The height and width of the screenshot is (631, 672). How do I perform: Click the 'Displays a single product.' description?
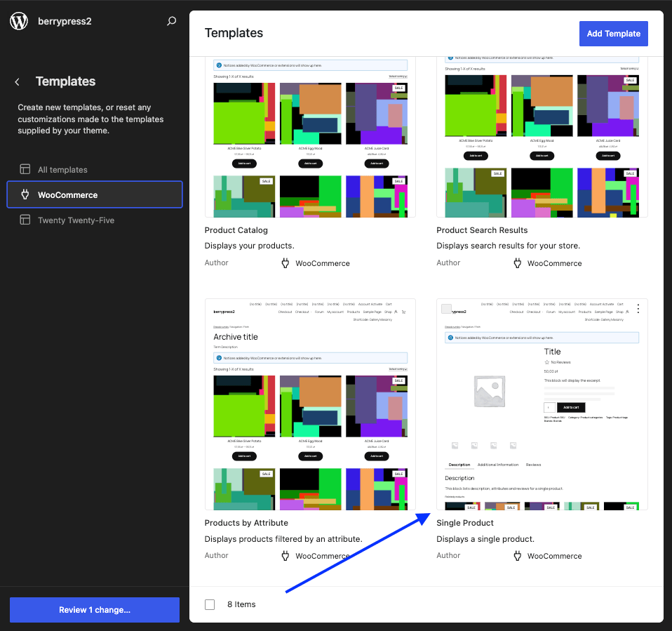(x=485, y=539)
